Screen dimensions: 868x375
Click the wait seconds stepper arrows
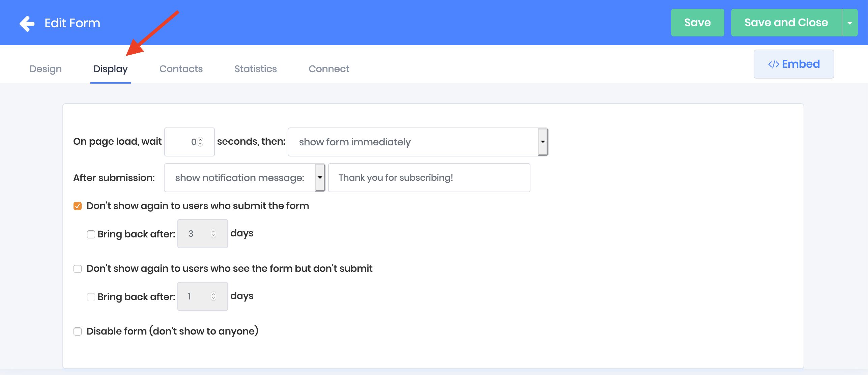point(200,142)
